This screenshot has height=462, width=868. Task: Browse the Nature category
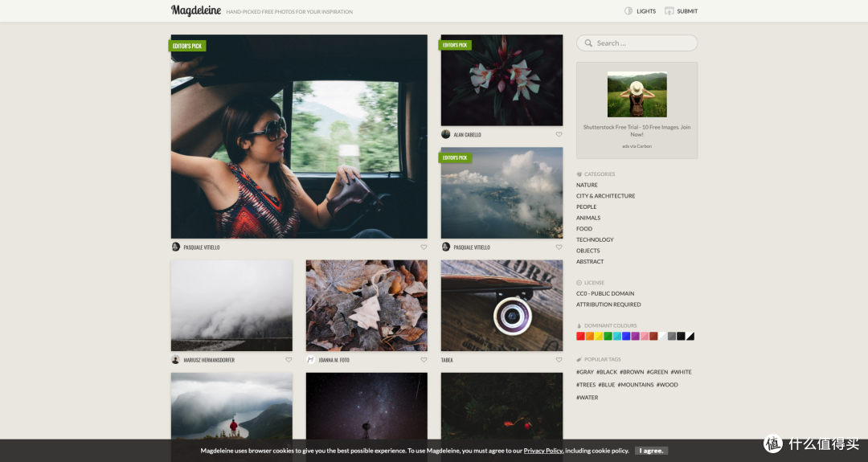point(587,185)
